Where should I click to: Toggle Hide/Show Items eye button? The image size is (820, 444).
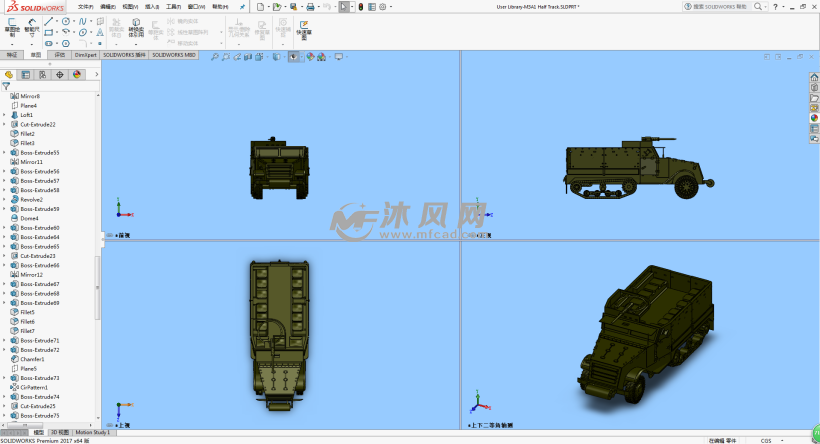[294, 56]
